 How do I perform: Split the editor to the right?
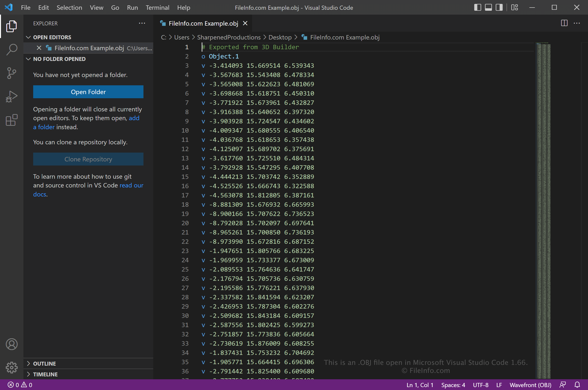pos(564,23)
